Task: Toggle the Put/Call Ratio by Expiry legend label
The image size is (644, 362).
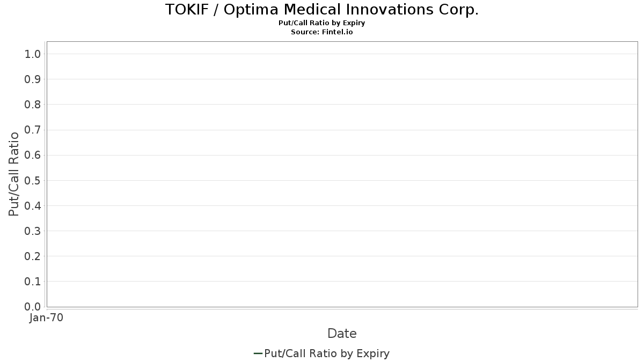Action: [327, 353]
